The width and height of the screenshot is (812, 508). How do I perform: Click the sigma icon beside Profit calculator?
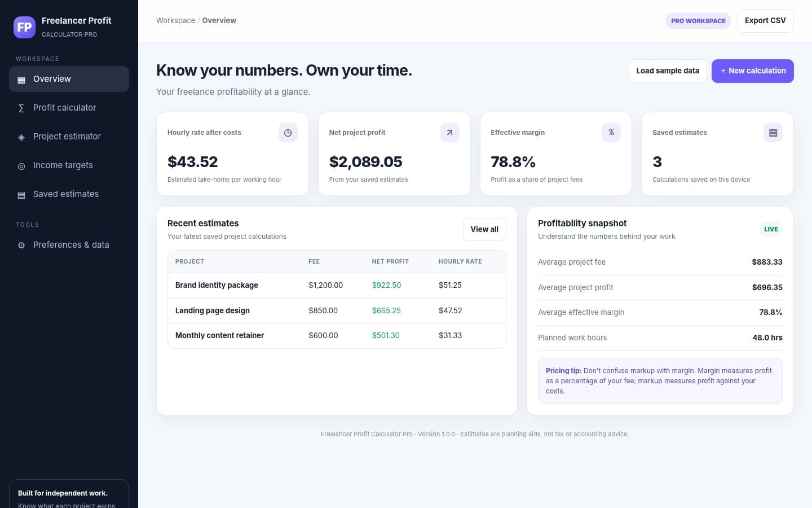click(21, 108)
